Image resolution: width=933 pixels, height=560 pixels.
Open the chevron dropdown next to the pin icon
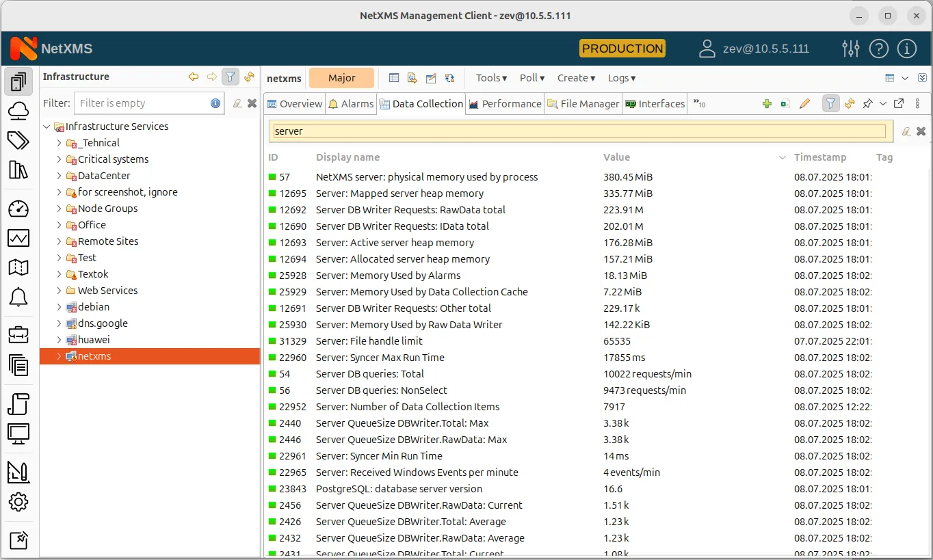[882, 103]
